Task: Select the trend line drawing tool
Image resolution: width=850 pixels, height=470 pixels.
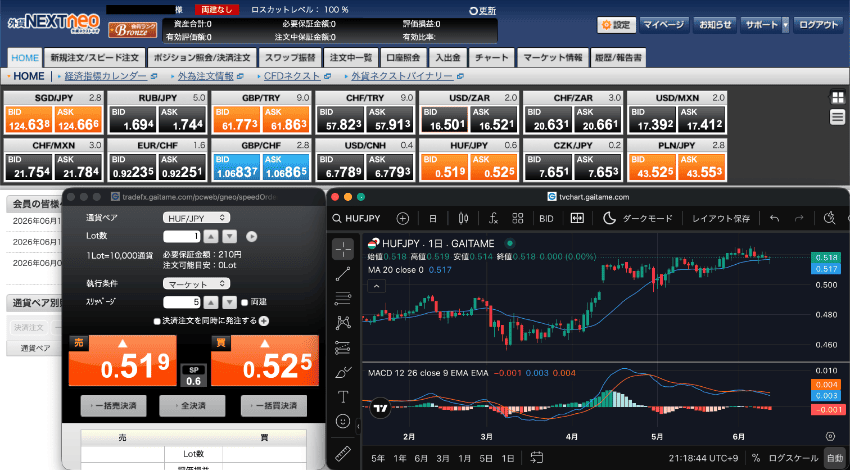Action: (x=343, y=274)
